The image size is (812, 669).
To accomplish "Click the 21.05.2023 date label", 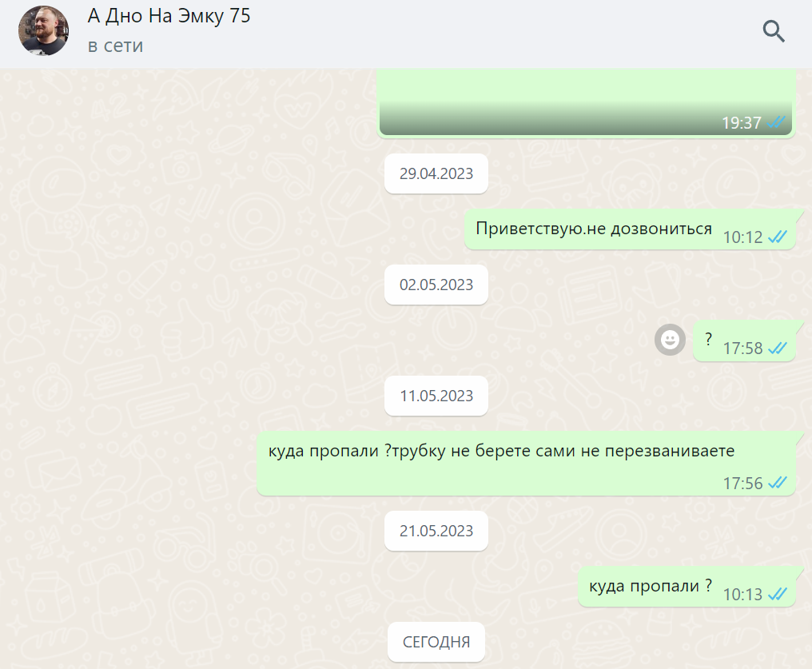I will point(436,531).
